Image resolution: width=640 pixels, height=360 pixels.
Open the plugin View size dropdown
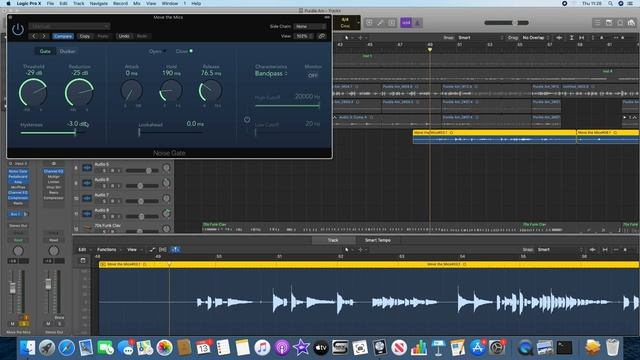pos(304,36)
